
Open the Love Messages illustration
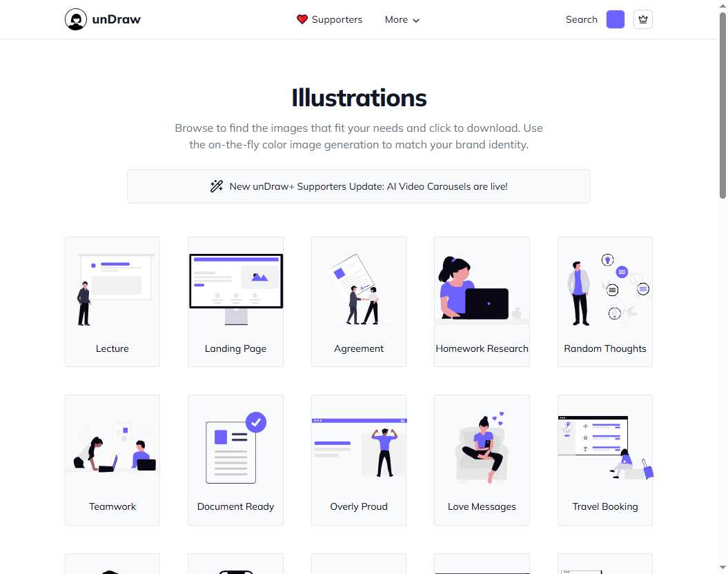[482, 459]
